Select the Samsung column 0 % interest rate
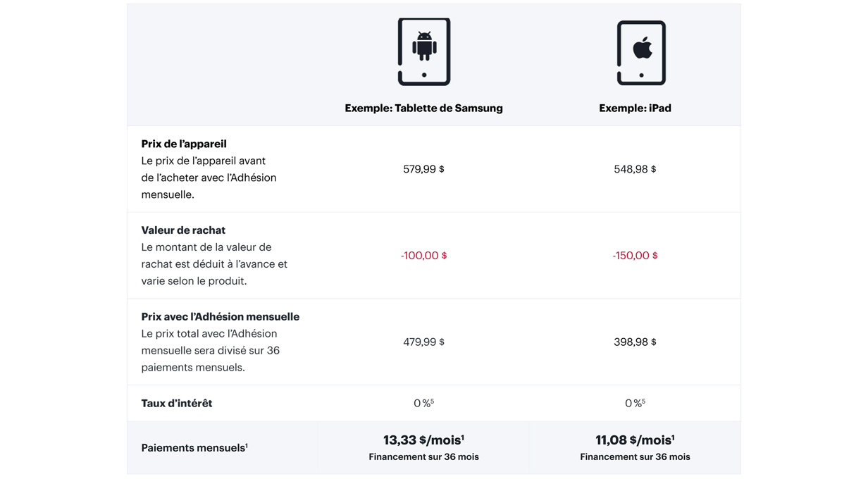 423,403
